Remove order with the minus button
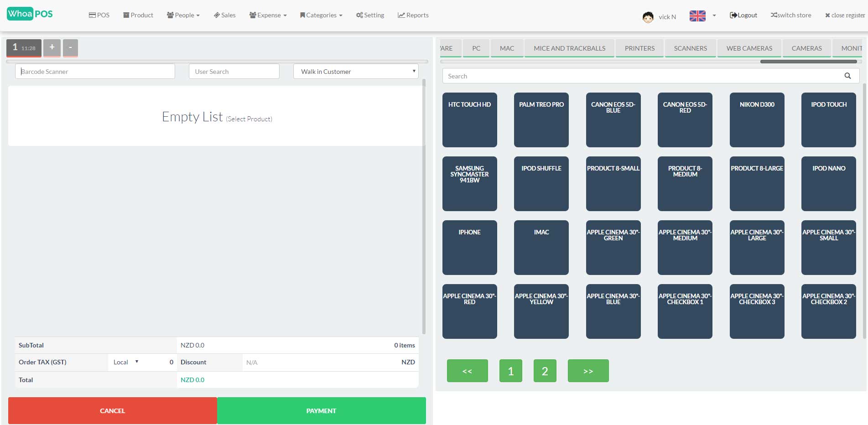868x425 pixels. (70, 47)
